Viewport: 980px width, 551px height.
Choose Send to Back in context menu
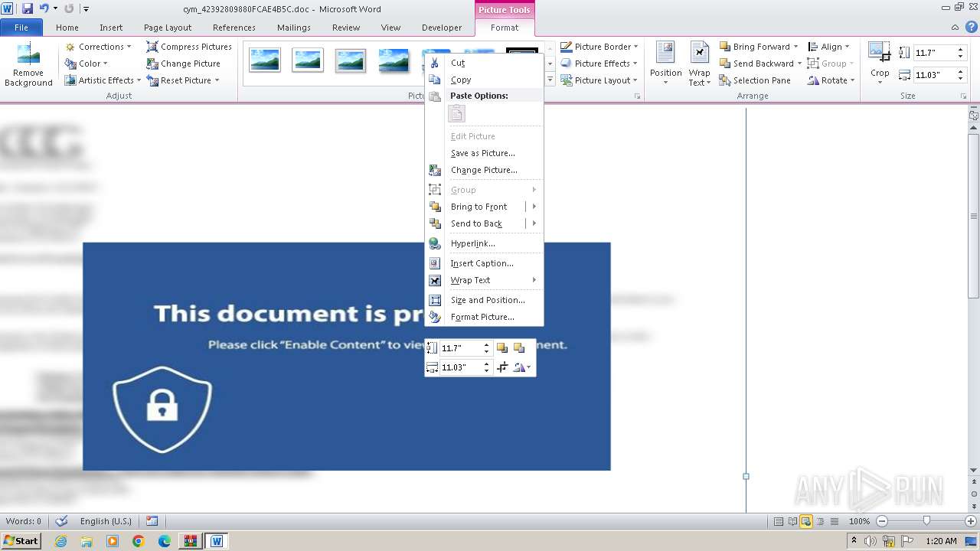click(476, 223)
